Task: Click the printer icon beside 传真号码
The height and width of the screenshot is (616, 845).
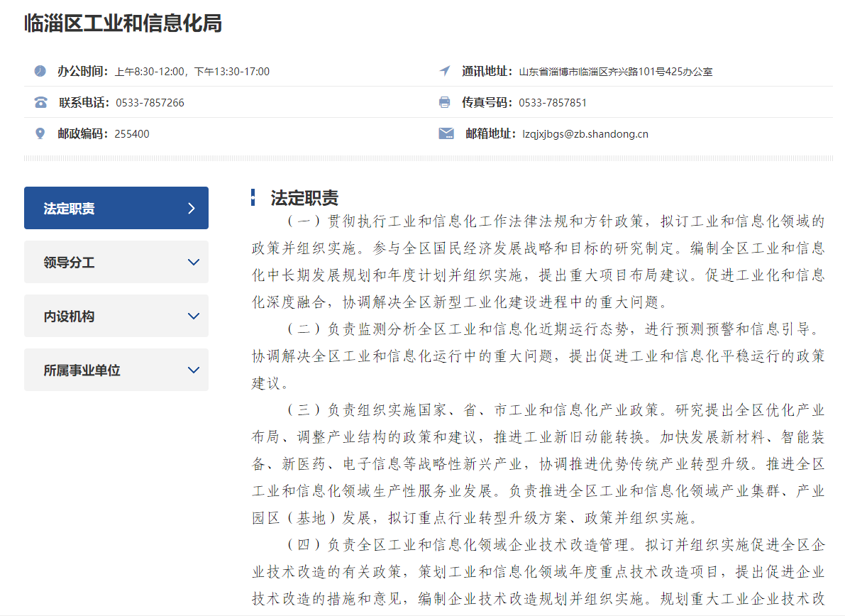Action: (445, 102)
